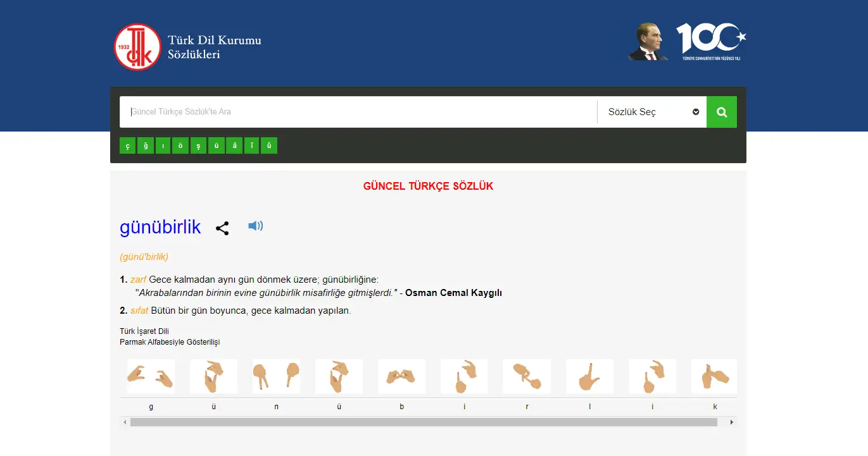Click the Türk İşaret Dili label
This screenshot has width=868, height=456.
pos(144,331)
